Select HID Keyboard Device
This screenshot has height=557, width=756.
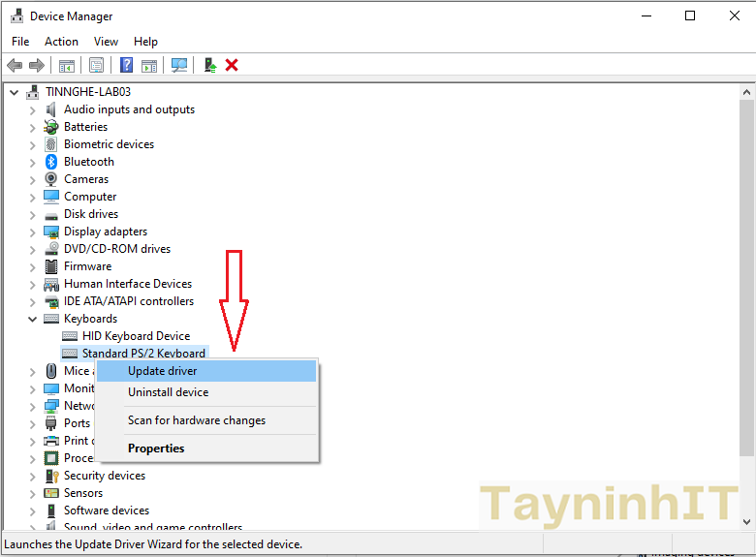coord(136,336)
